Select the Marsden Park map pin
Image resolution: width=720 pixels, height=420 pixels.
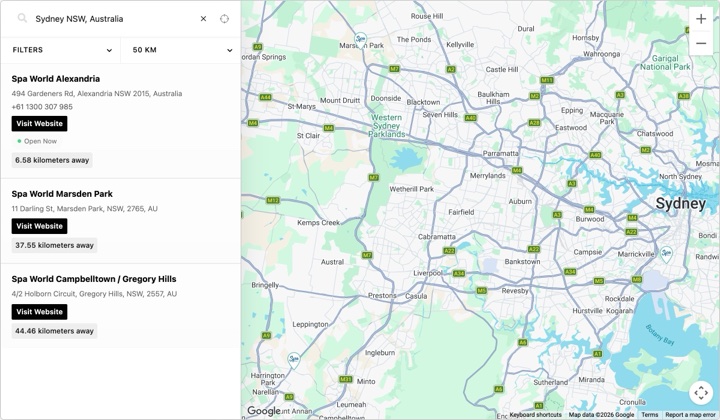pyautogui.click(x=360, y=39)
